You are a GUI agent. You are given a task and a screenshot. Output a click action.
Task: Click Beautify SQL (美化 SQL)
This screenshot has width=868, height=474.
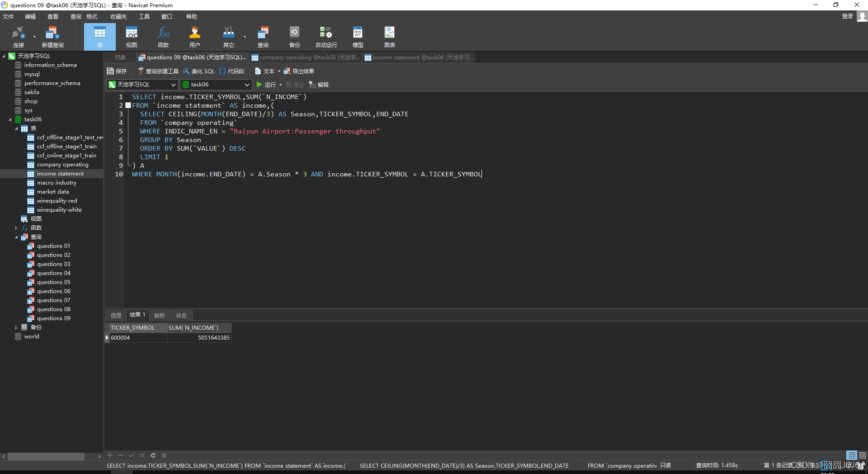199,71
